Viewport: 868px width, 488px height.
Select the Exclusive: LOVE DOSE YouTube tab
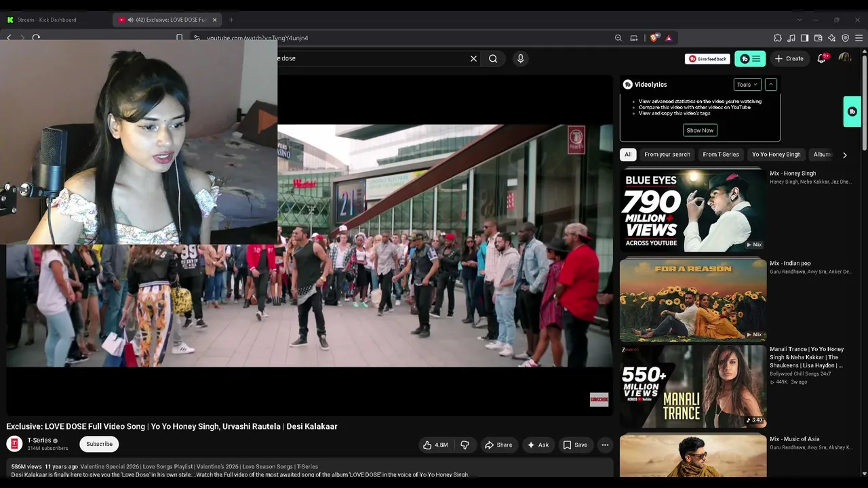coord(167,20)
